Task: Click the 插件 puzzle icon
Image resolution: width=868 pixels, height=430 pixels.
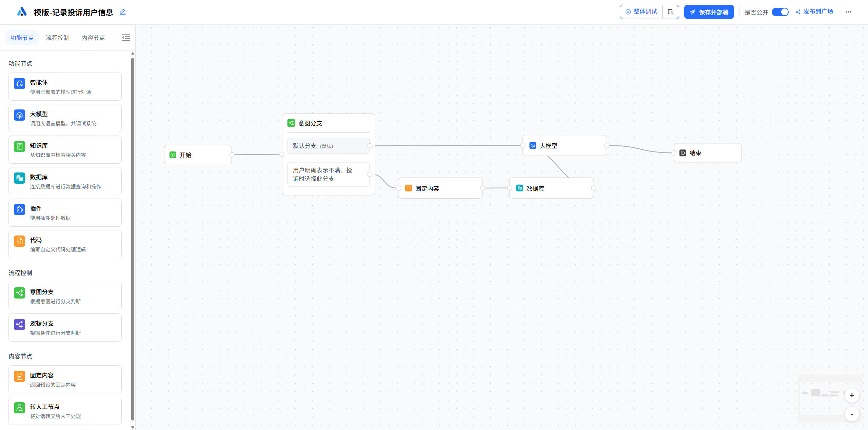Action: pos(20,209)
